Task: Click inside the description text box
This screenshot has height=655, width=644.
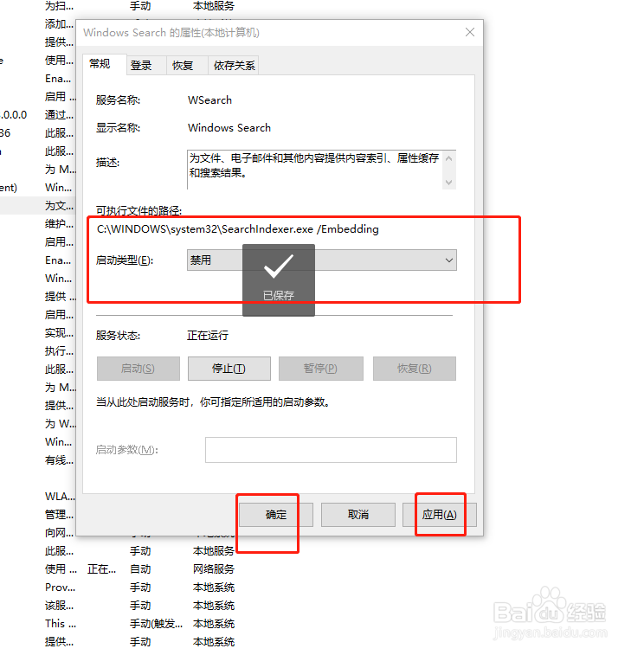Action: pyautogui.click(x=314, y=170)
